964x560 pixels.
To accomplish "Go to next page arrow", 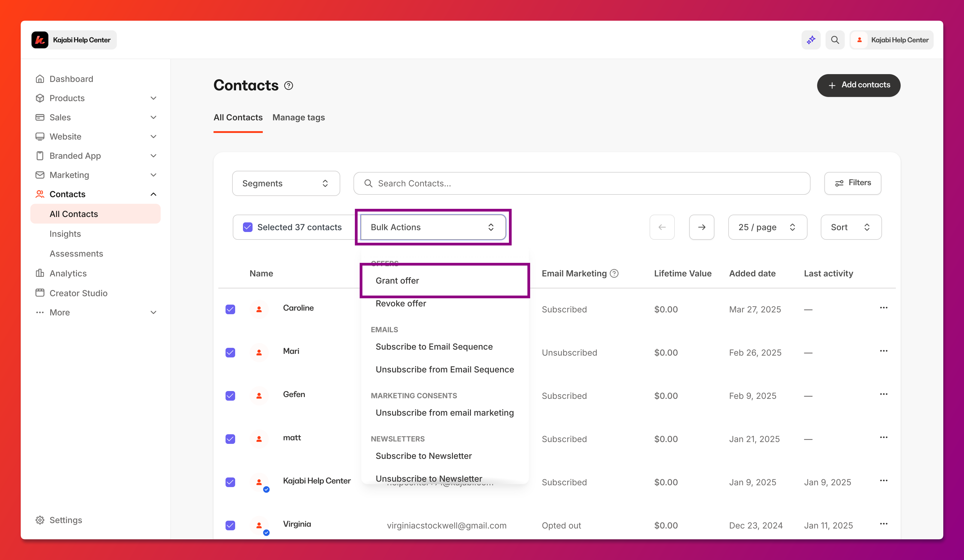I will [702, 227].
